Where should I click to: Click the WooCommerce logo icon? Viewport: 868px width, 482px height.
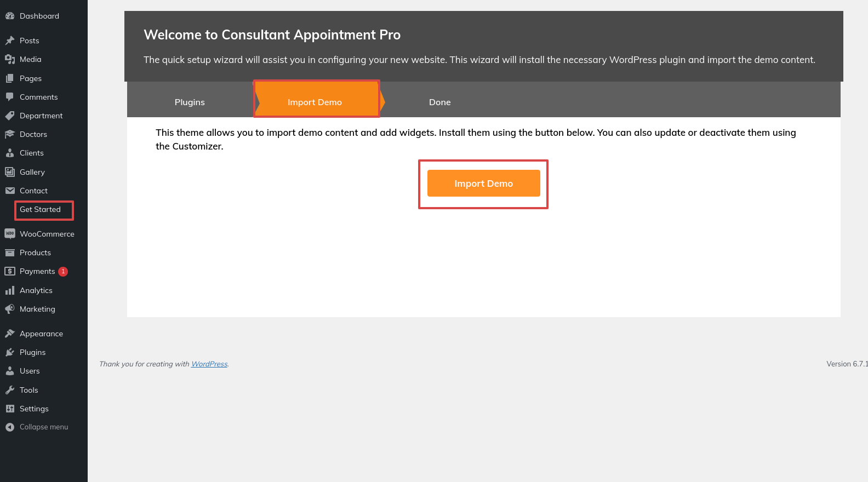[x=10, y=234]
